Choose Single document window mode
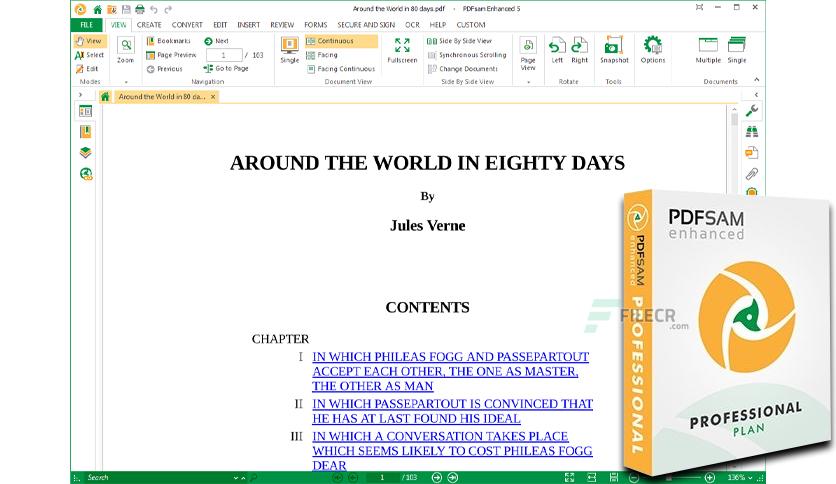836x484 pixels. pyautogui.click(x=737, y=50)
